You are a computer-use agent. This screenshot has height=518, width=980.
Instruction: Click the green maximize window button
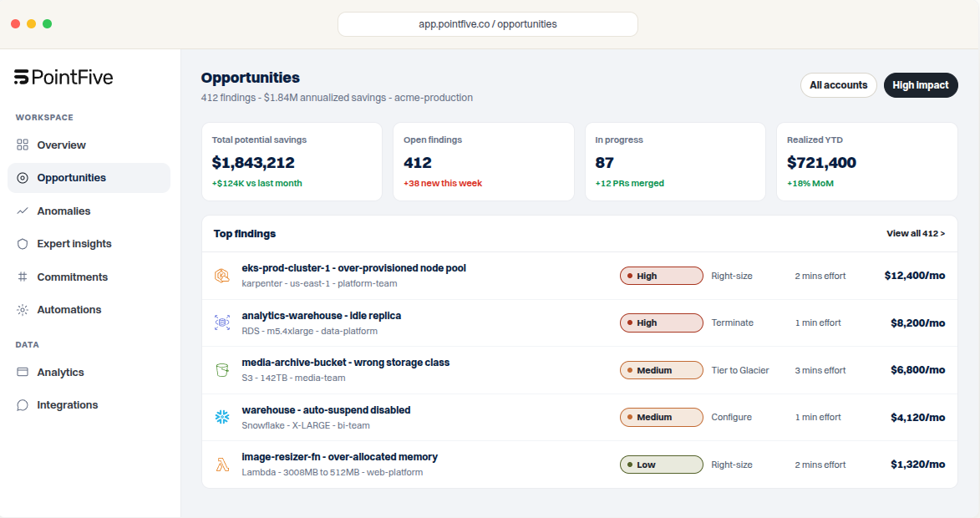click(47, 23)
